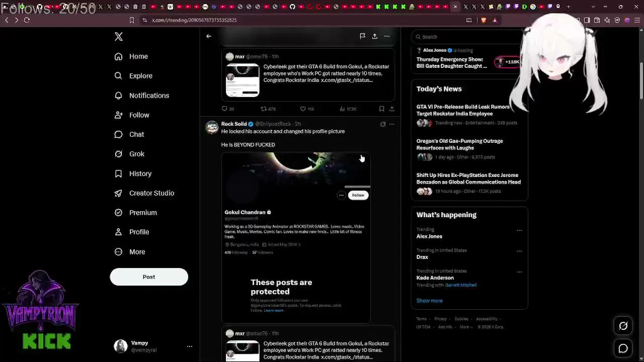
Task: Click the +118K listeners button
Action: point(508,62)
